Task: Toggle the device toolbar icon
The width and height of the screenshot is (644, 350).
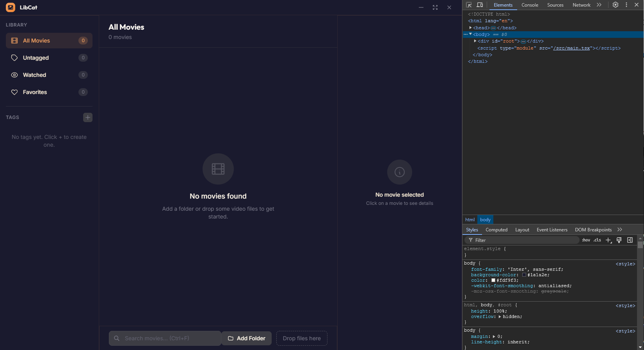Action: coord(480,5)
